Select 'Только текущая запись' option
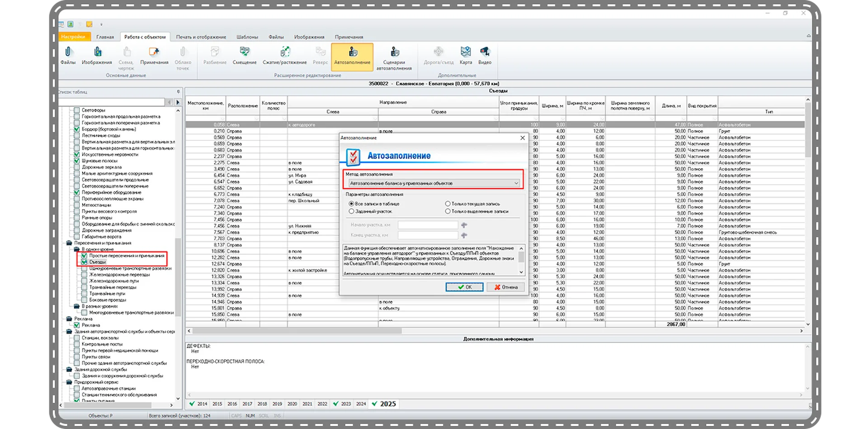Viewport: 868px width, 429px height. point(448,204)
